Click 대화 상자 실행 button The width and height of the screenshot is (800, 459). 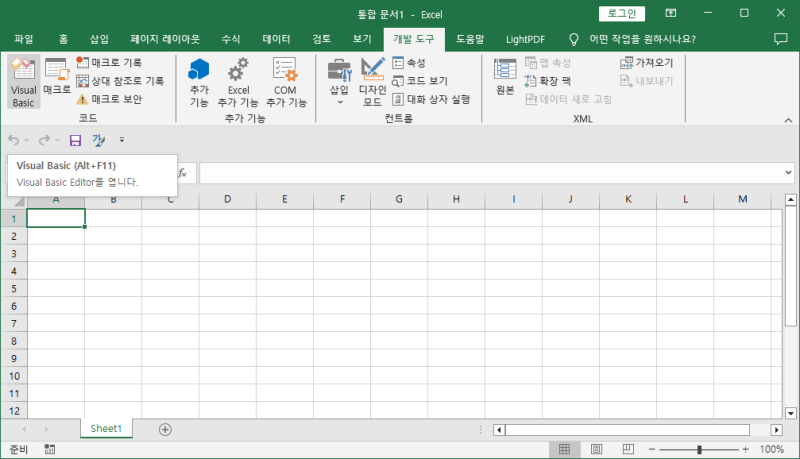pyautogui.click(x=431, y=99)
